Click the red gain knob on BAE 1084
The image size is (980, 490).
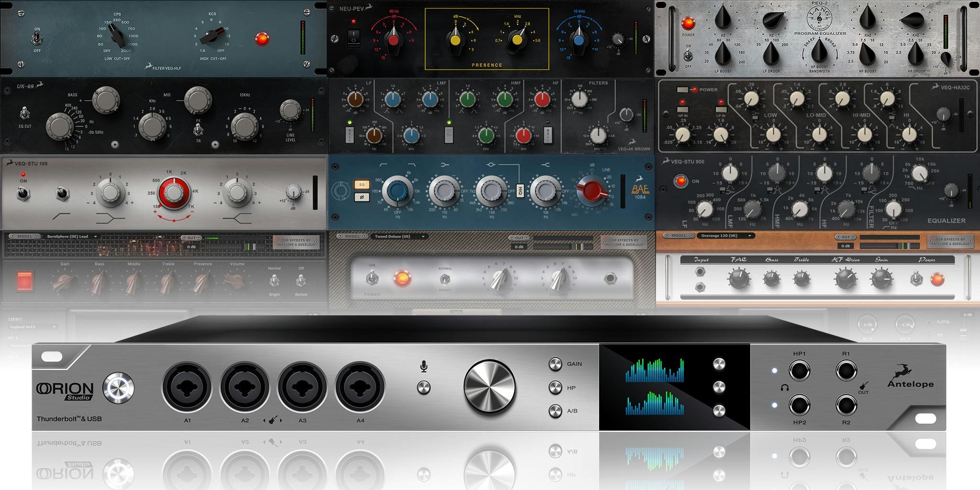592,190
